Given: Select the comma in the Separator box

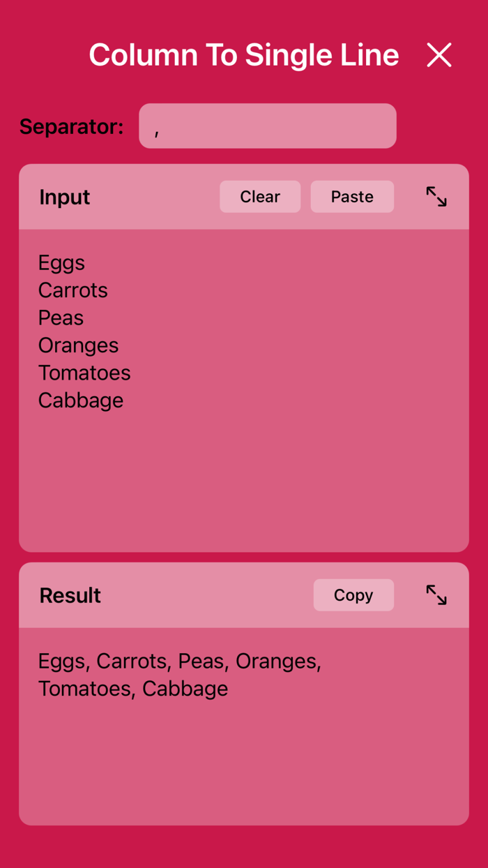Looking at the screenshot, I should pyautogui.click(x=155, y=128).
